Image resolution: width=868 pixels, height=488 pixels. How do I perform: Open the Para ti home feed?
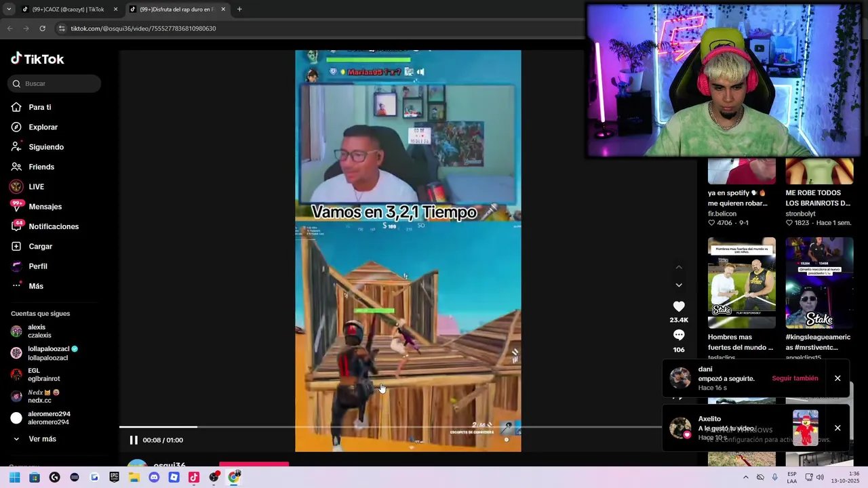click(31, 107)
